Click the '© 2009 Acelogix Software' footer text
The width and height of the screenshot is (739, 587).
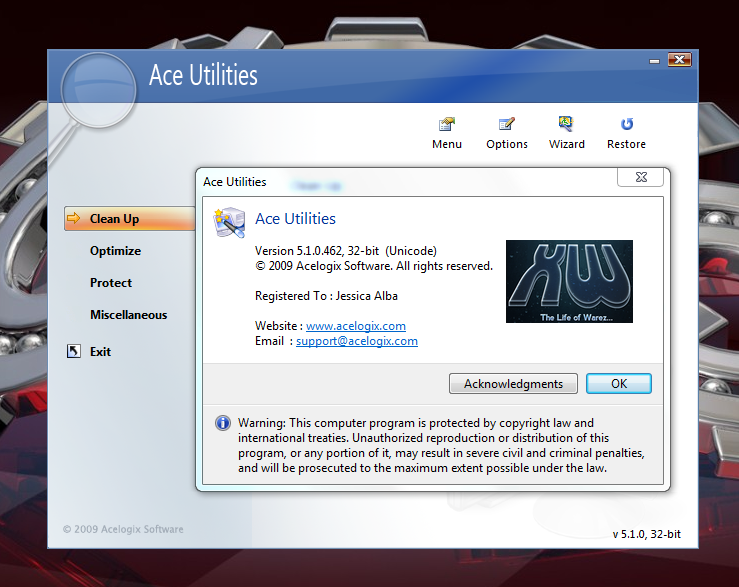click(123, 529)
